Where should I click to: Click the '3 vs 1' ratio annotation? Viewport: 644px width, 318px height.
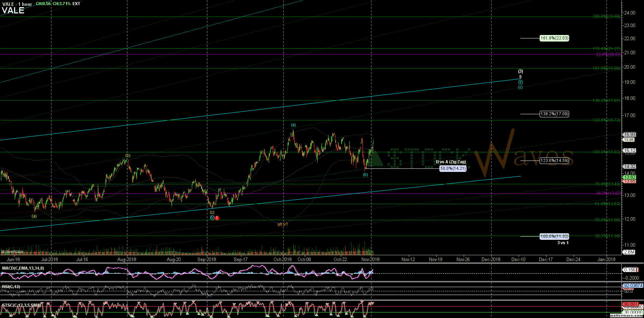(563, 243)
